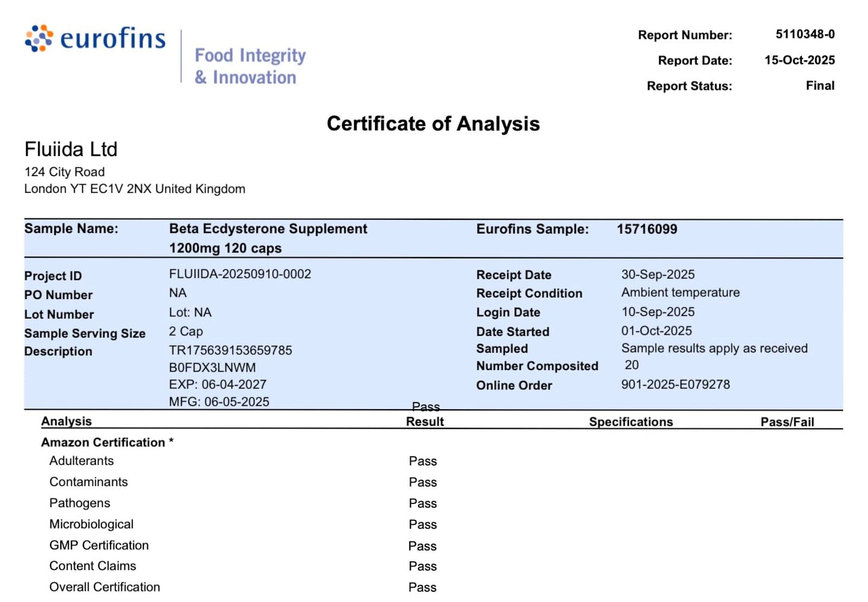
Task: Click the "GMP Certification" analysis row name
Action: tap(99, 546)
